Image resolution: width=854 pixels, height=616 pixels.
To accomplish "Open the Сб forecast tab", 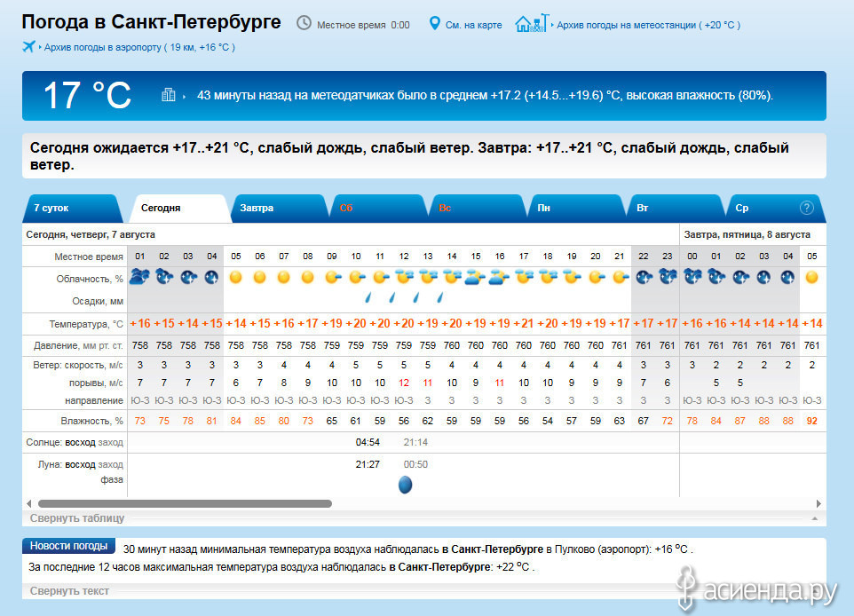I will [x=378, y=208].
